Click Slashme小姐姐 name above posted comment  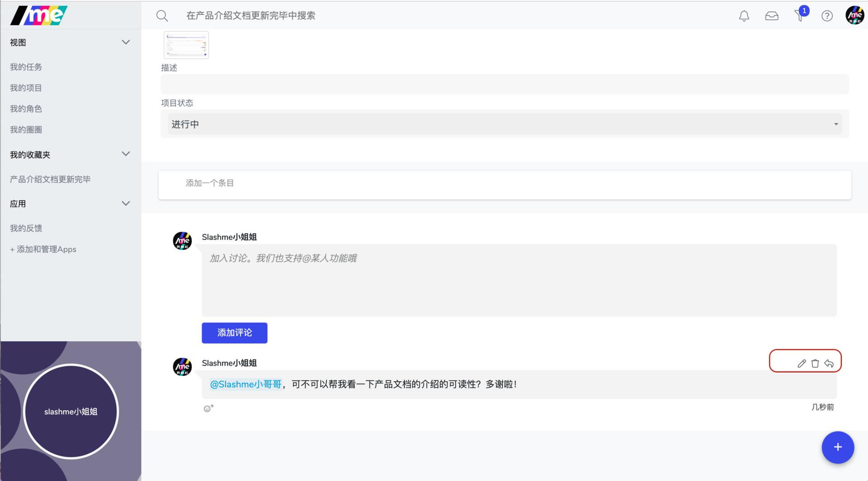[x=229, y=363]
